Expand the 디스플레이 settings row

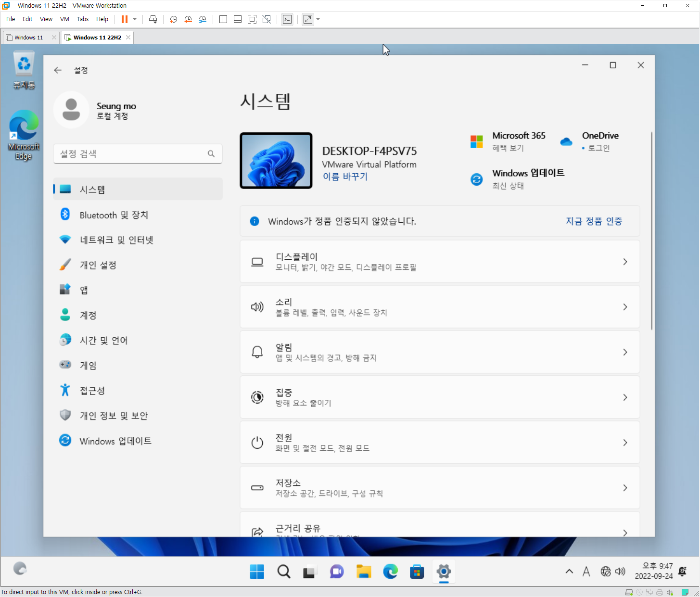pyautogui.click(x=440, y=262)
